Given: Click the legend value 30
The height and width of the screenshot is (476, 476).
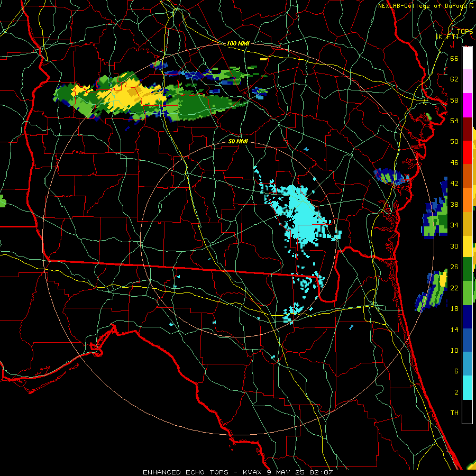Looking at the screenshot, I should tap(454, 246).
